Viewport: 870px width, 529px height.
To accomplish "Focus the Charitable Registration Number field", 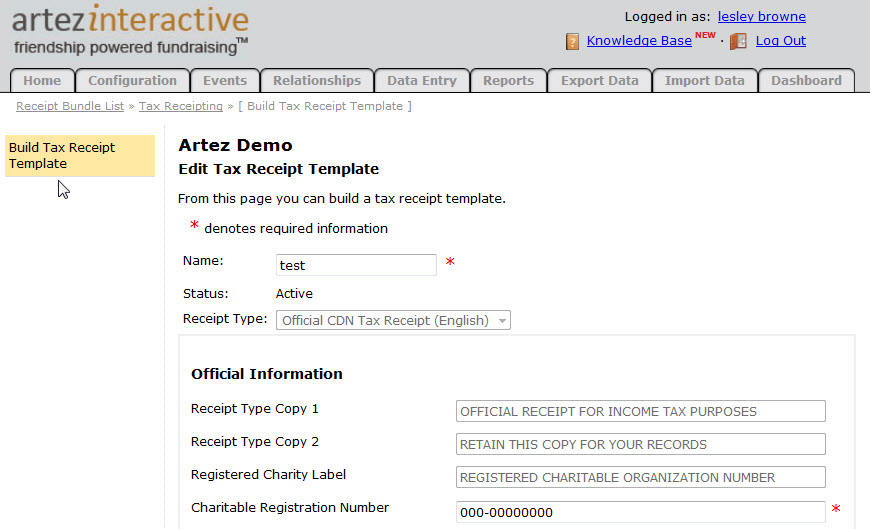I will pyautogui.click(x=640, y=512).
